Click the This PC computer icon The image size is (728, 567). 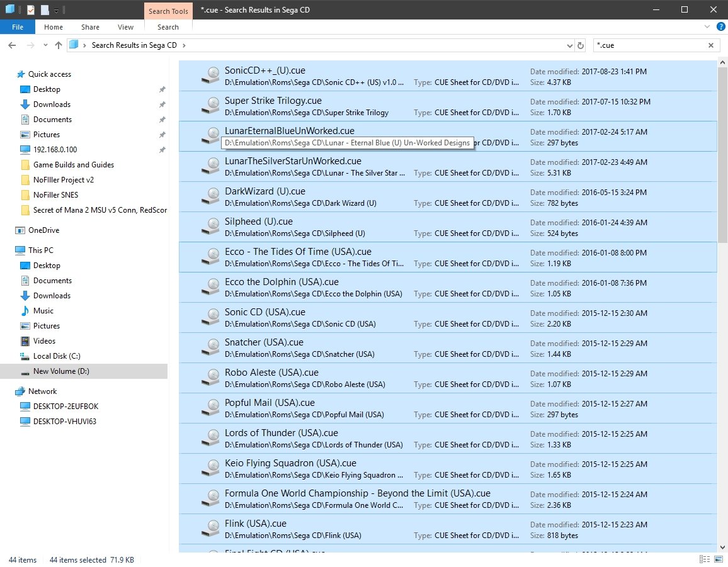pos(20,250)
